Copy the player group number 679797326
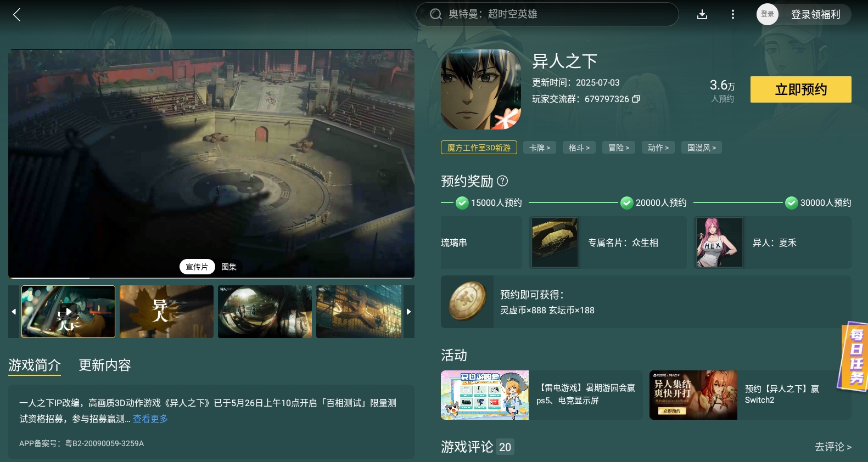This screenshot has height=462, width=868. click(636, 99)
